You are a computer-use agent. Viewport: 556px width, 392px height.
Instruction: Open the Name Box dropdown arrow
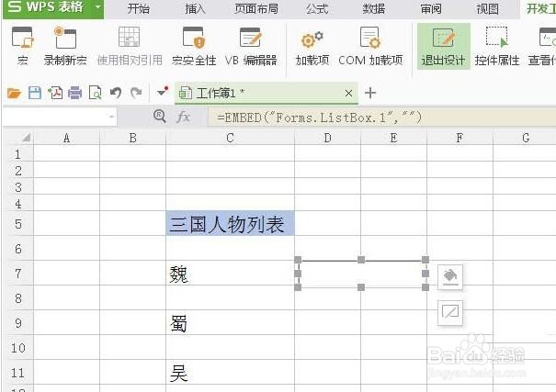(111, 117)
